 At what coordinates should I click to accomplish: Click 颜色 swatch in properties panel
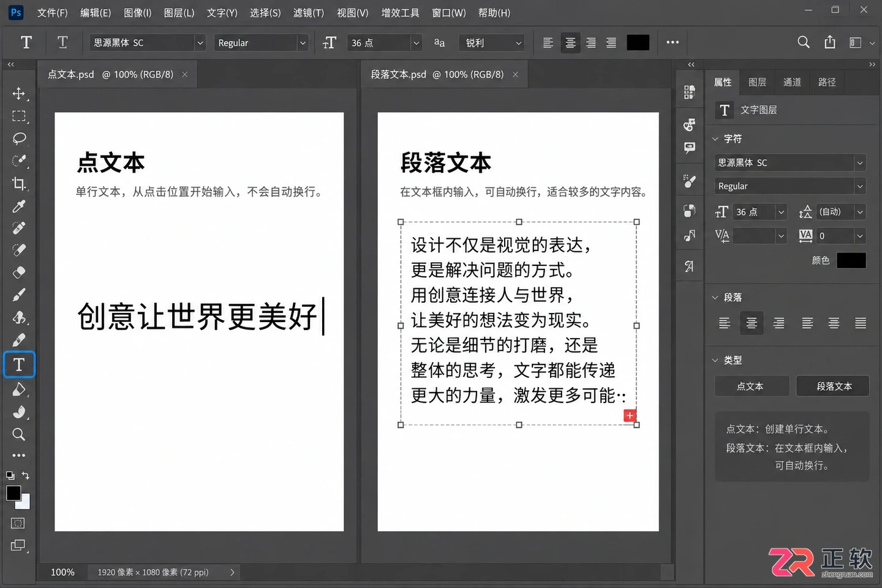pos(851,260)
